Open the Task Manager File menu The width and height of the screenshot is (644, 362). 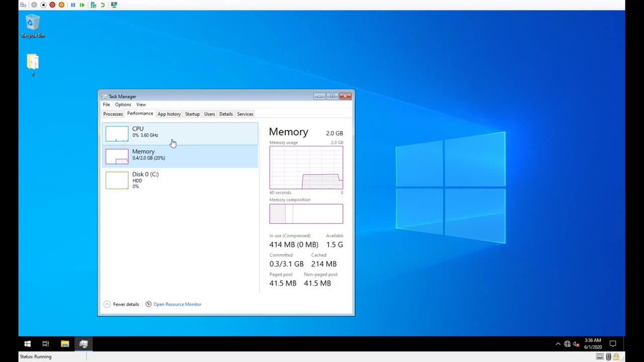point(107,105)
